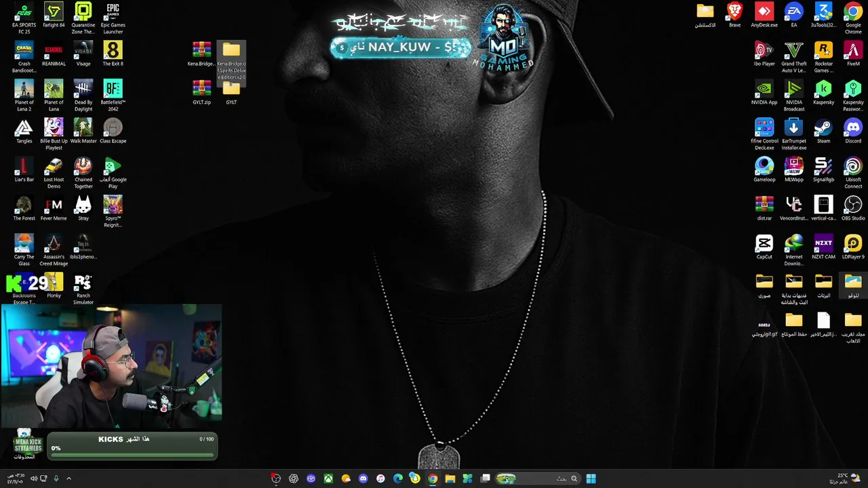868x488 pixels.
Task: Open Task View from the taskbar
Action: pos(485,479)
